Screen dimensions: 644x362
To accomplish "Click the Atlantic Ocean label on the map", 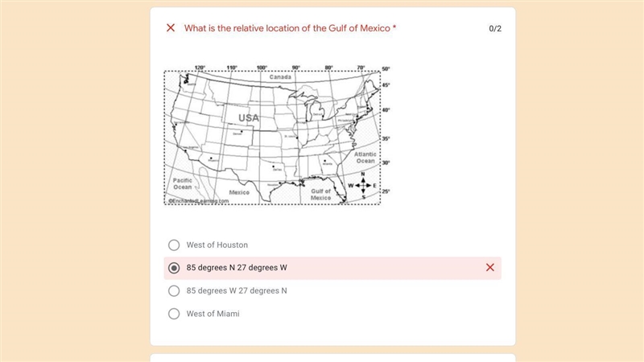I will pos(365,158).
